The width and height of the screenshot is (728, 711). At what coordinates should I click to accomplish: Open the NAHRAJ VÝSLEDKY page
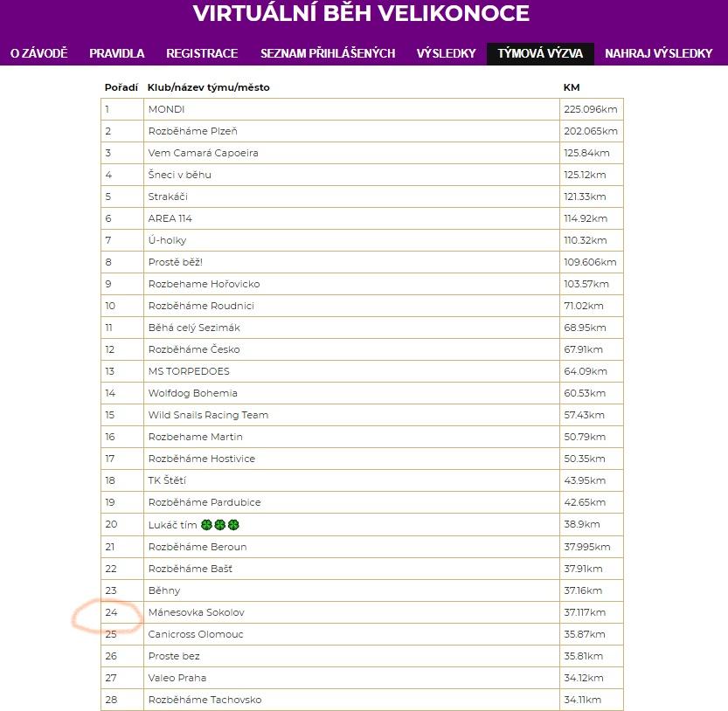659,53
